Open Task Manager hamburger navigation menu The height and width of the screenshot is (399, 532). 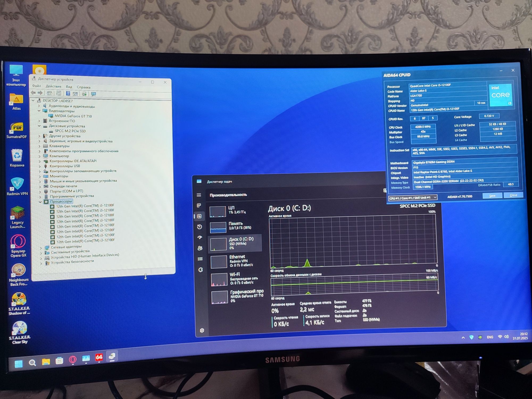coord(199,195)
